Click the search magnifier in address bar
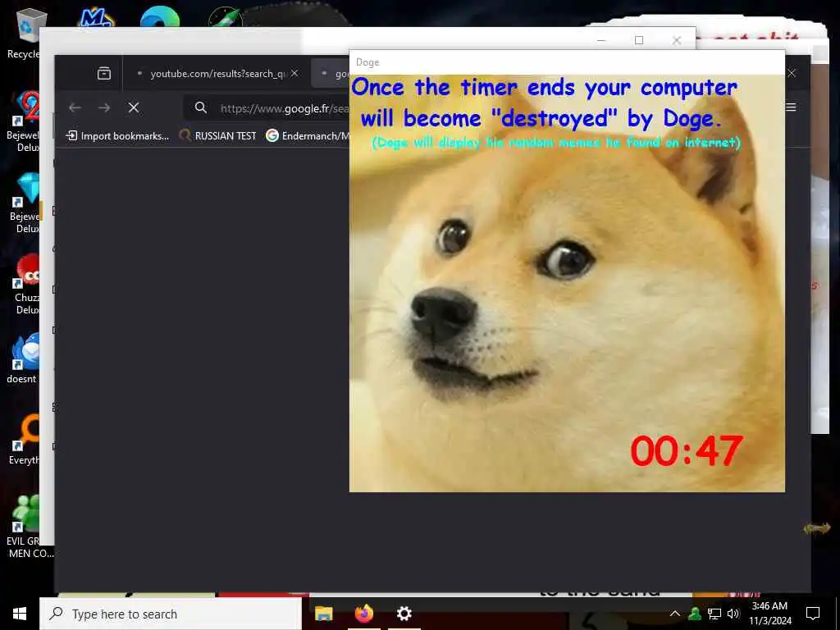840x630 pixels. point(201,107)
